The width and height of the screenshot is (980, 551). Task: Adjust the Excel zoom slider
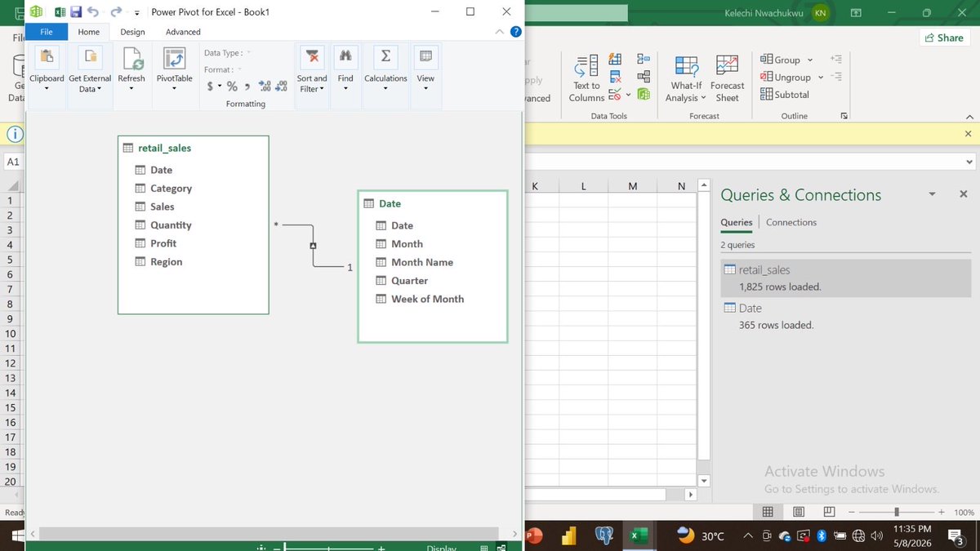pos(897,512)
